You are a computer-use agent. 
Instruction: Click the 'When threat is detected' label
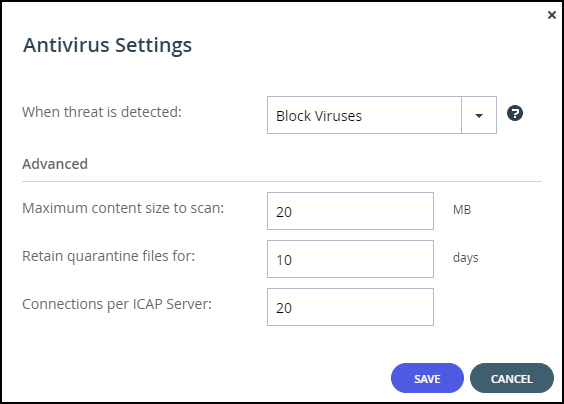point(102,112)
